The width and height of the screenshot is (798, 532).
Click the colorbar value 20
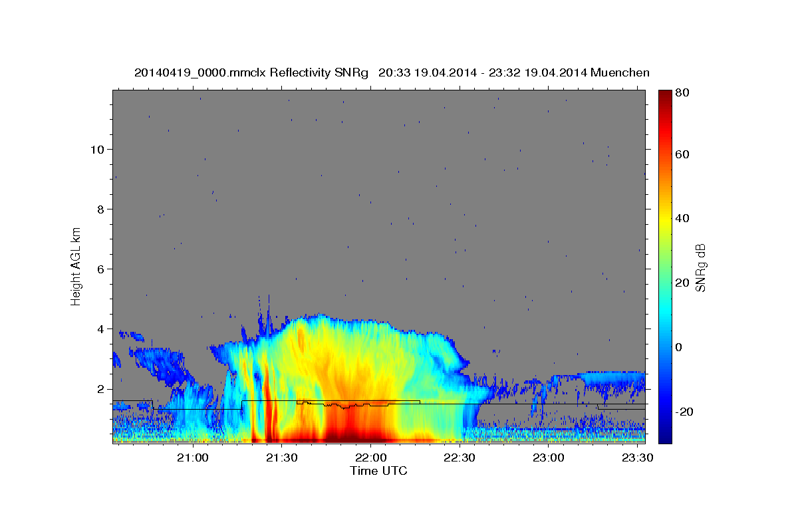(682, 283)
